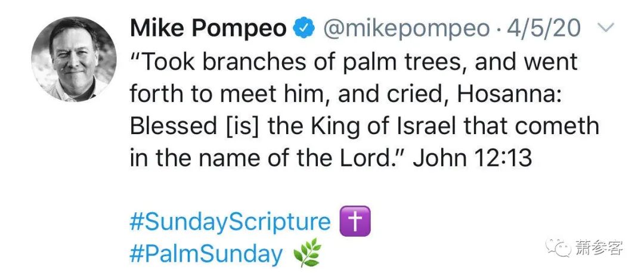Click the green palm branch emoji
The width and height of the screenshot is (644, 276).
[306, 255]
